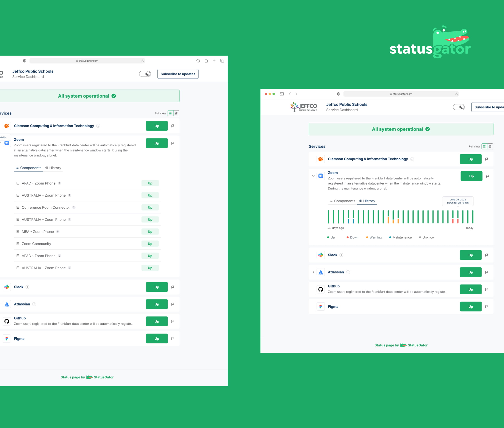Click Atlassian flag icon in right window
Image resolution: width=504 pixels, height=428 pixels.
487,272
